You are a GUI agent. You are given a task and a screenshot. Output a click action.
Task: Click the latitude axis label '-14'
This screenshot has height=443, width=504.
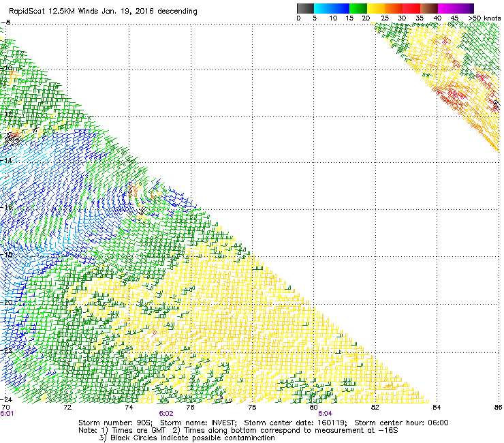tap(7, 161)
